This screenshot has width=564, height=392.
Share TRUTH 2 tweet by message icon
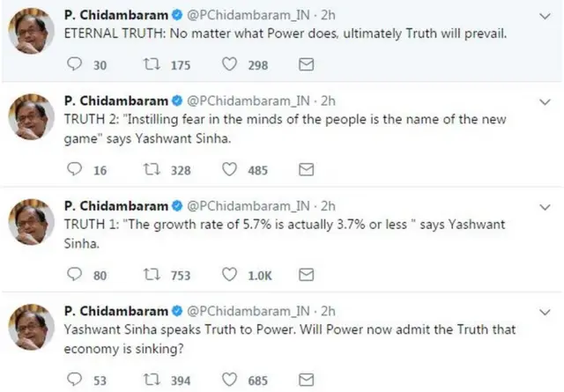pos(306,169)
